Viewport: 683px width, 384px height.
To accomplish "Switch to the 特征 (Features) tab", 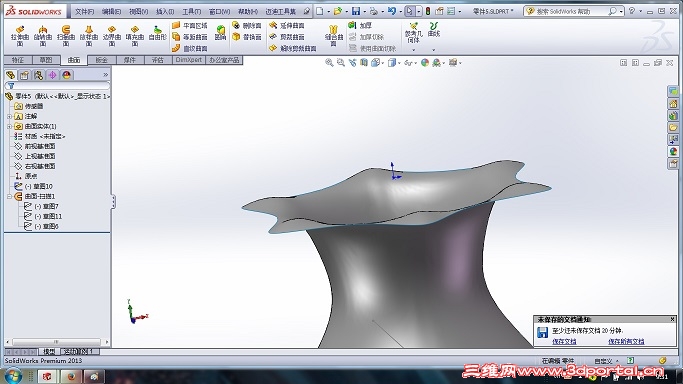I will click(x=18, y=60).
